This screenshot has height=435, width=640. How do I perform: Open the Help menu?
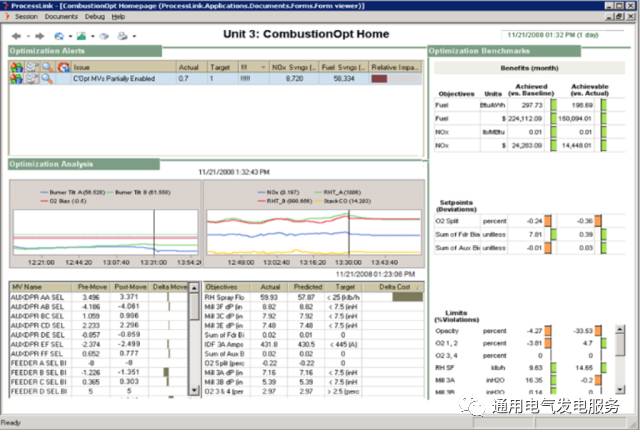pyautogui.click(x=118, y=17)
